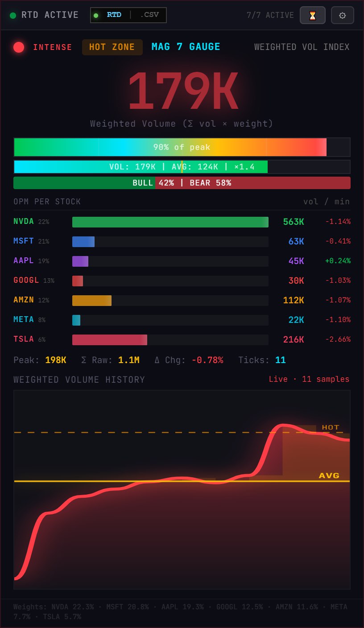Click the hourglass icon button
Image resolution: width=364 pixels, height=628 pixels.
(312, 15)
